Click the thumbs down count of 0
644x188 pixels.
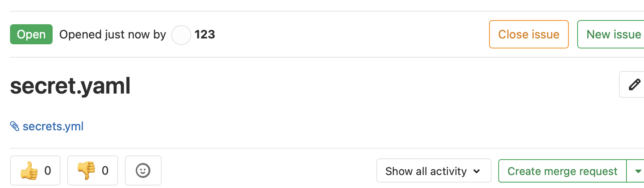(x=105, y=170)
